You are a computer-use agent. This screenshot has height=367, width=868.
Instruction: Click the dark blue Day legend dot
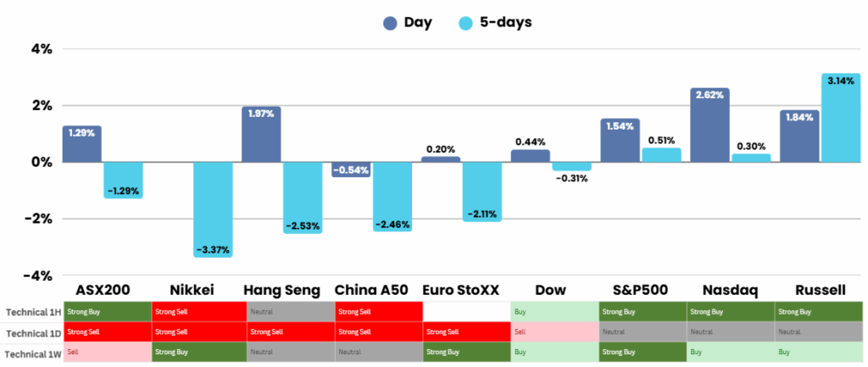point(369,23)
